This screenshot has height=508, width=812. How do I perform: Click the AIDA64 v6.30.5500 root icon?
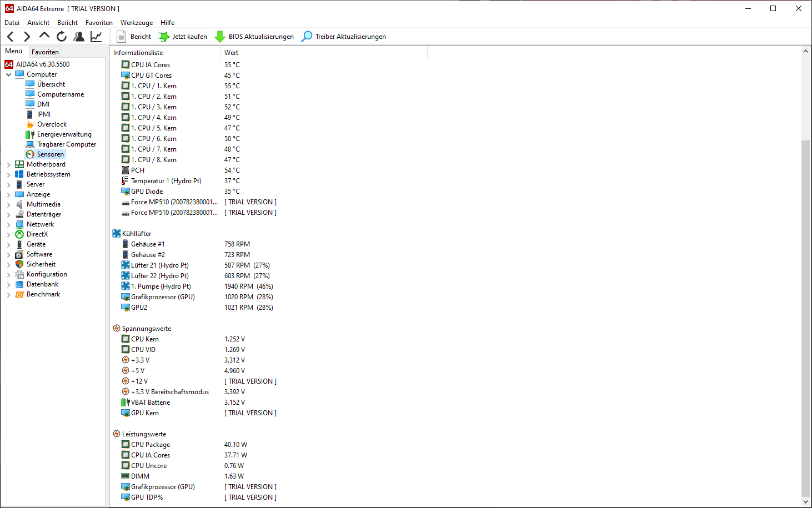point(9,64)
